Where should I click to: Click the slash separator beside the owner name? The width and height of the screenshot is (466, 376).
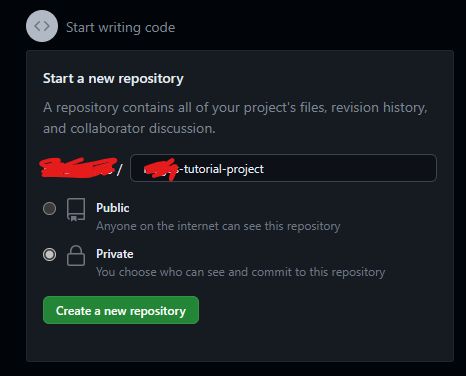pos(120,169)
